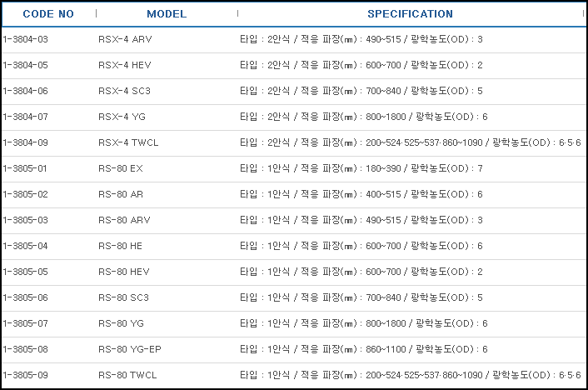
Task: Select the RS-80 EX specification cell
Action: click(x=361, y=168)
